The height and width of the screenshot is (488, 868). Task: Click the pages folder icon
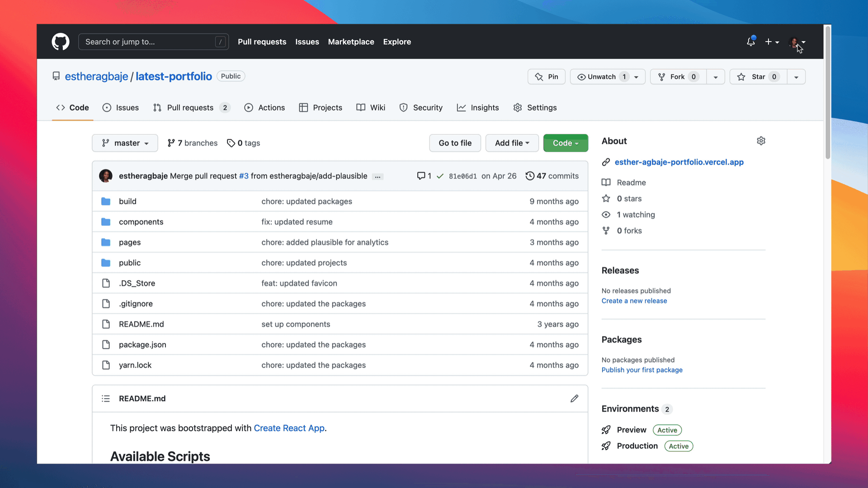pos(106,242)
